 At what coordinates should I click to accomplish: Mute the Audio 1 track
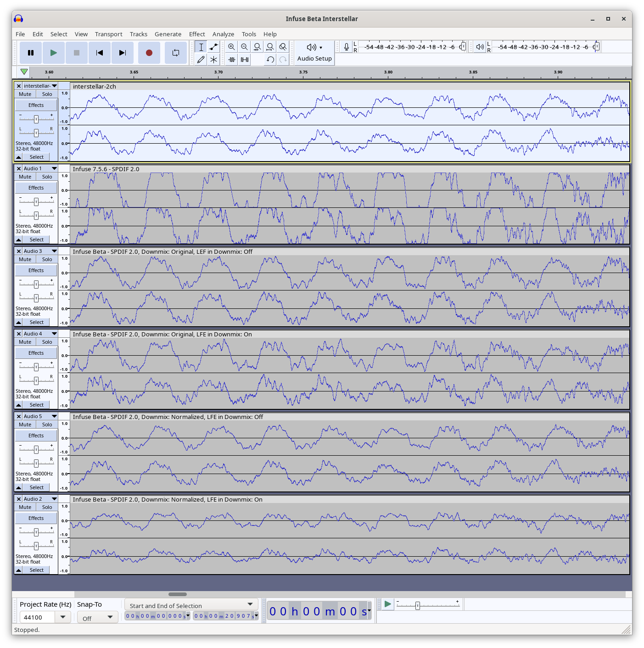coord(25,177)
